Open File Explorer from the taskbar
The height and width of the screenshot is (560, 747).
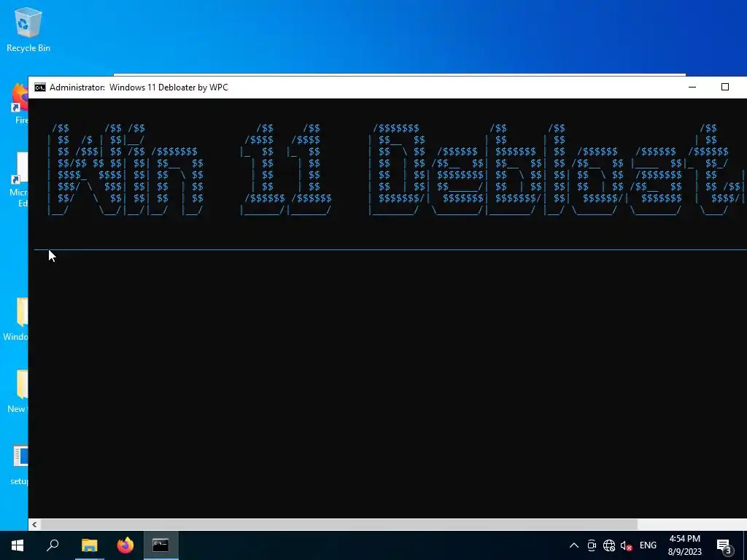coord(89,545)
